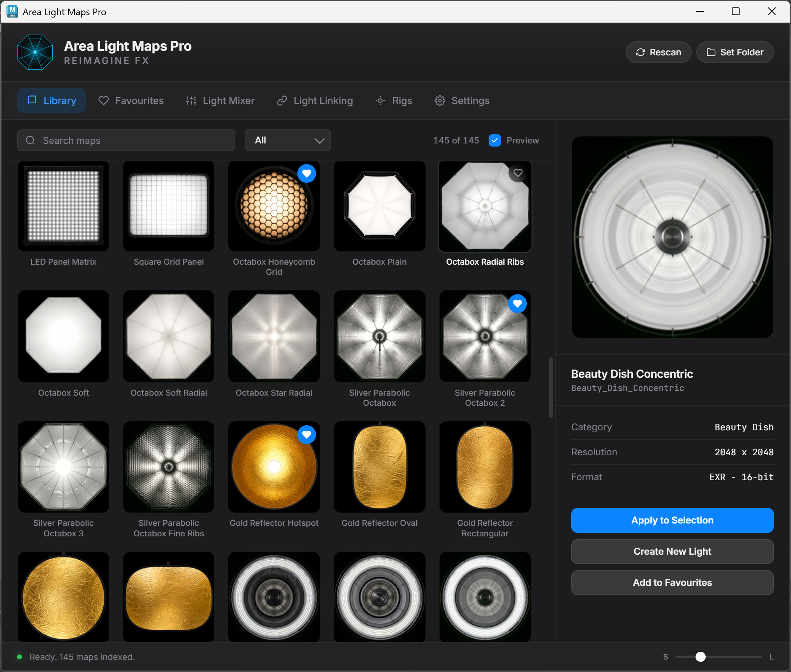Switch to the Rigs tab
Image resolution: width=791 pixels, height=672 pixels.
[394, 101]
